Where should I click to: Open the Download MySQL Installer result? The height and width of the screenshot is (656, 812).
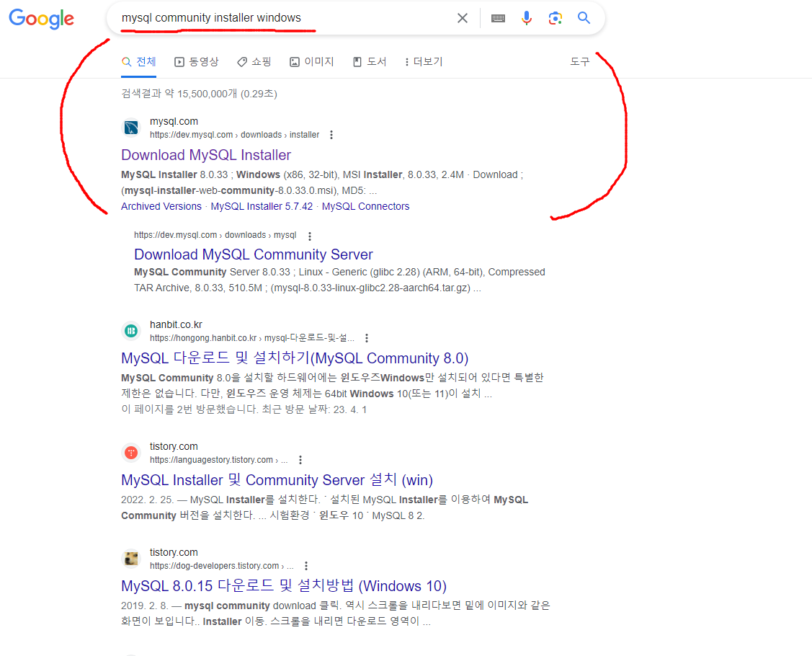coord(206,155)
